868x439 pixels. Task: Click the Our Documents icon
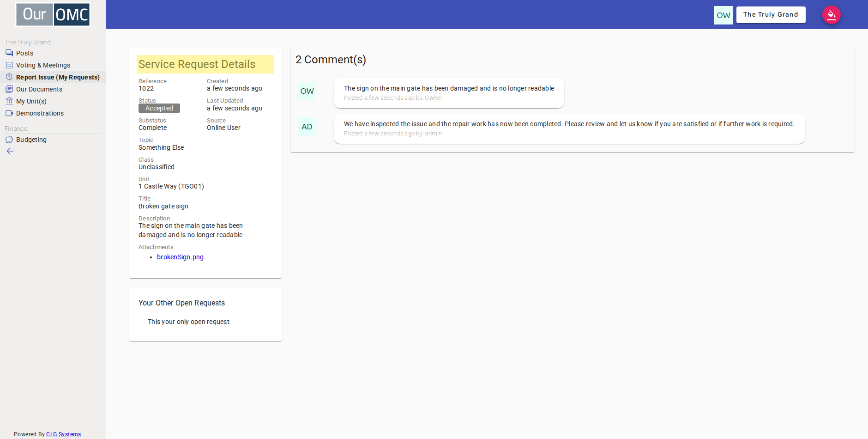click(x=9, y=89)
